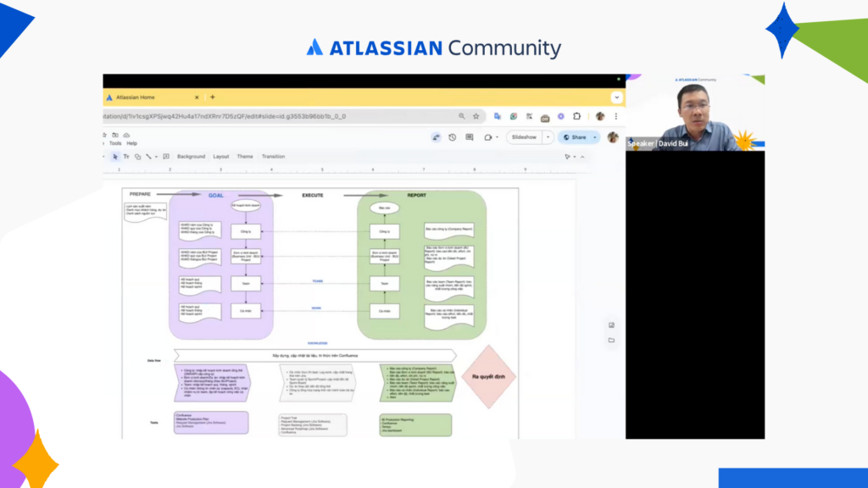Open a new browser tab
The image size is (868, 488).
coord(213,97)
